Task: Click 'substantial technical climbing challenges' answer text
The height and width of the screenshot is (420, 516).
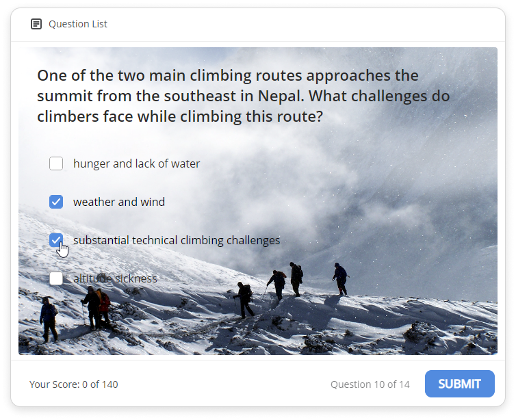Action: (x=177, y=240)
